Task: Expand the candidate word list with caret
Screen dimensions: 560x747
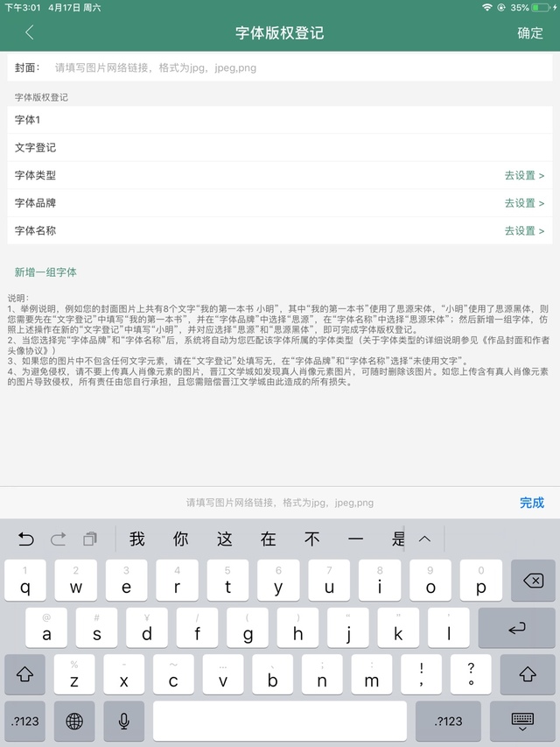Action: tap(425, 539)
